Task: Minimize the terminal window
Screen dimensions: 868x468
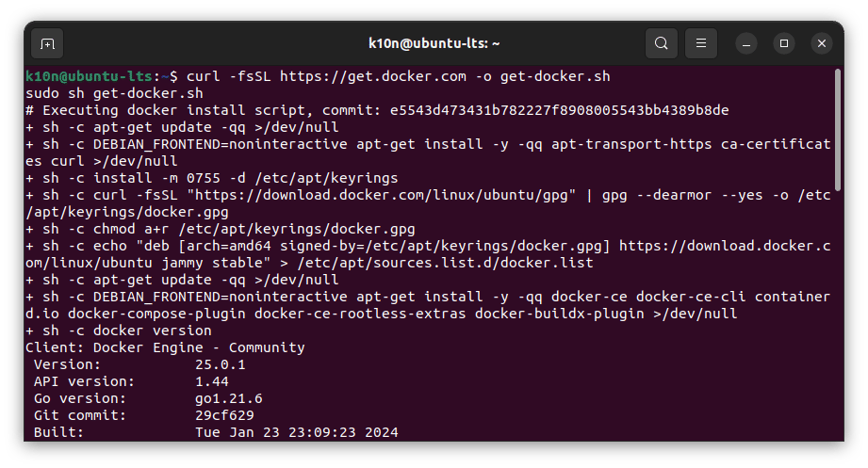Action: tap(746, 43)
